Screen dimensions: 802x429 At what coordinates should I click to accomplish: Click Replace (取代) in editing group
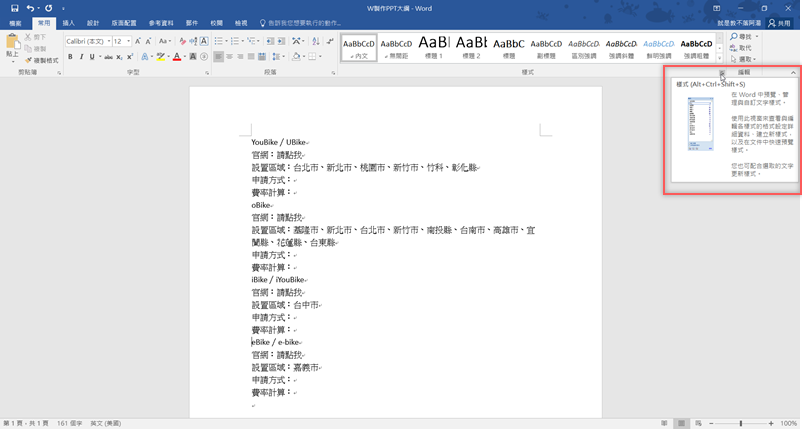741,48
